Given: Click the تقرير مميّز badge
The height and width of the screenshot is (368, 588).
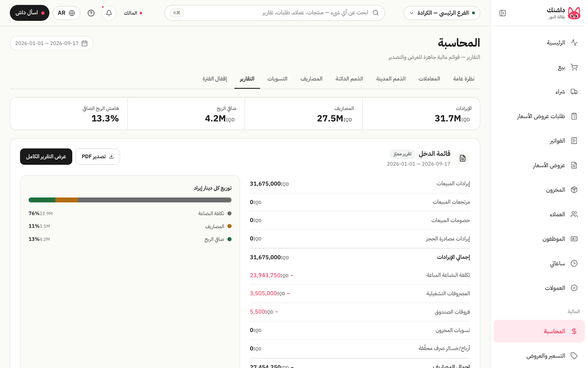Looking at the screenshot, I should tap(402, 154).
